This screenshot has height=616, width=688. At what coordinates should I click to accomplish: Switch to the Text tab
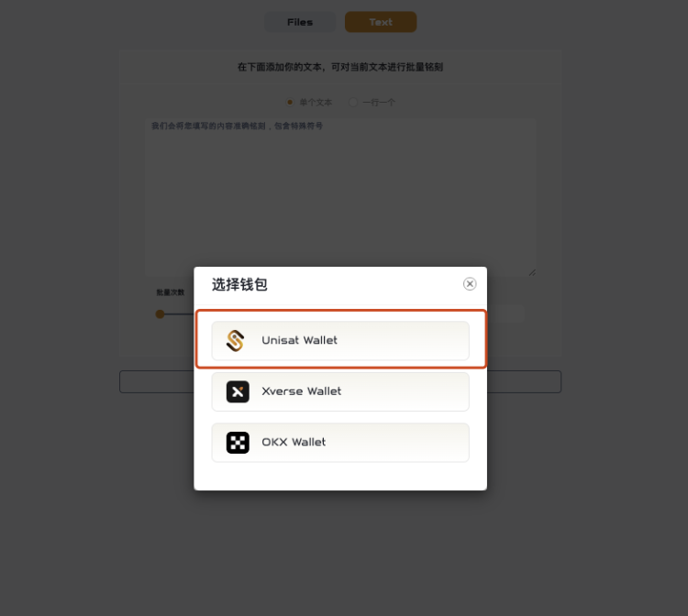click(381, 22)
